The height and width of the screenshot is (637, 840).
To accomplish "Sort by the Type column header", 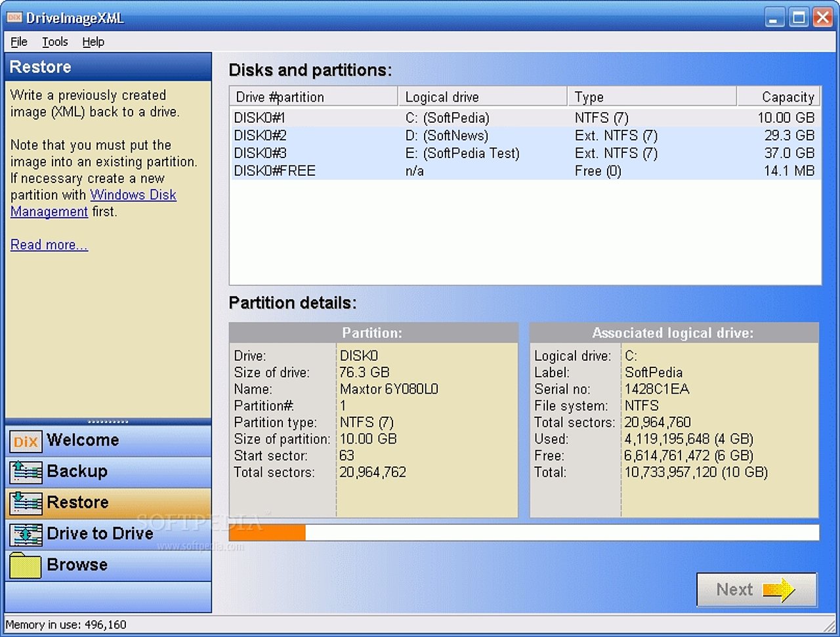I will tap(652, 97).
